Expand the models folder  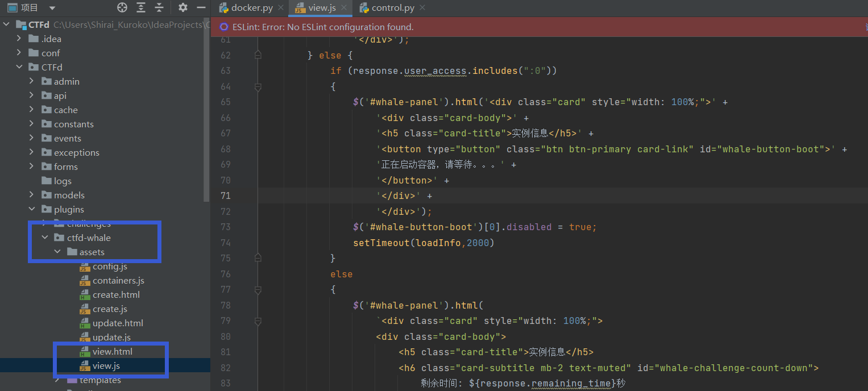[x=32, y=195]
